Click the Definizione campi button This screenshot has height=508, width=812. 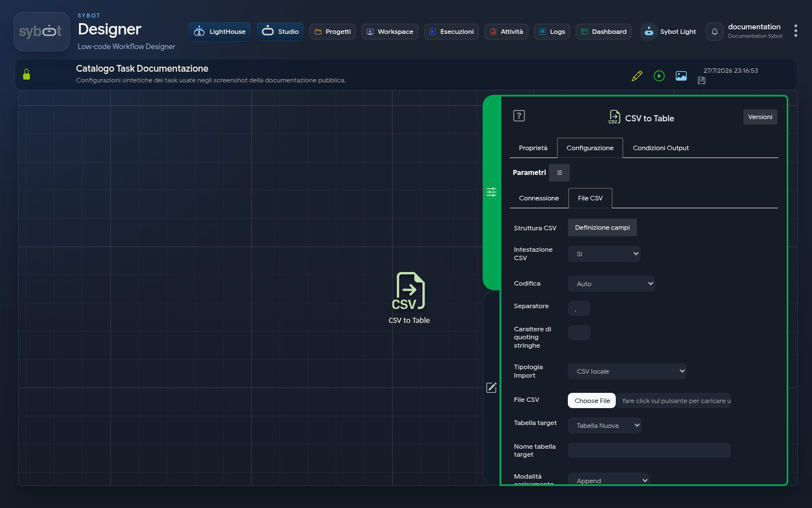point(602,227)
